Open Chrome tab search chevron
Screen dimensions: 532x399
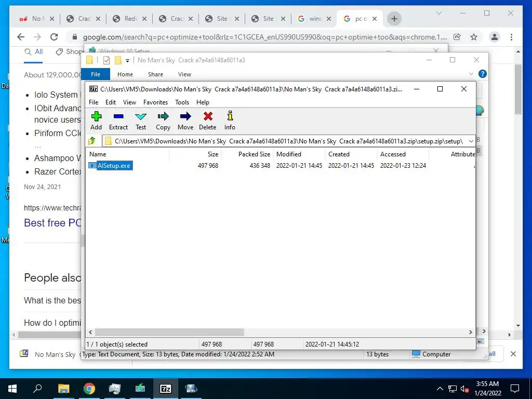438,13
